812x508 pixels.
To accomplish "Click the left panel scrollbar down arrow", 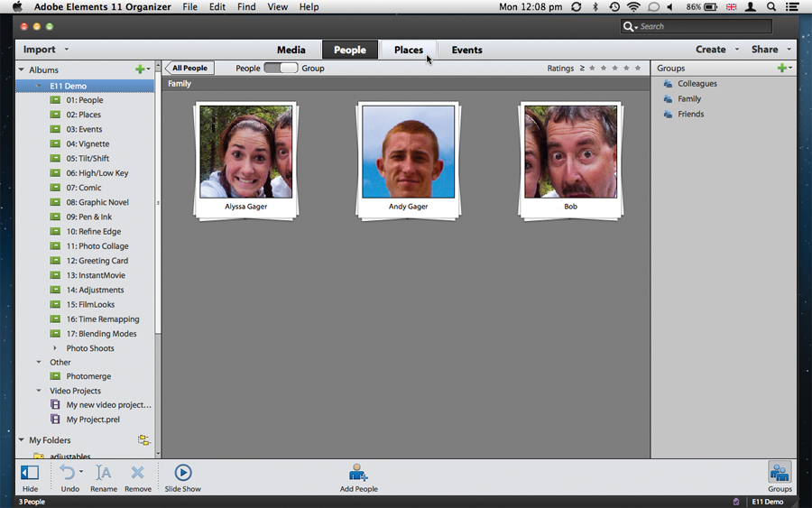I will 158,454.
